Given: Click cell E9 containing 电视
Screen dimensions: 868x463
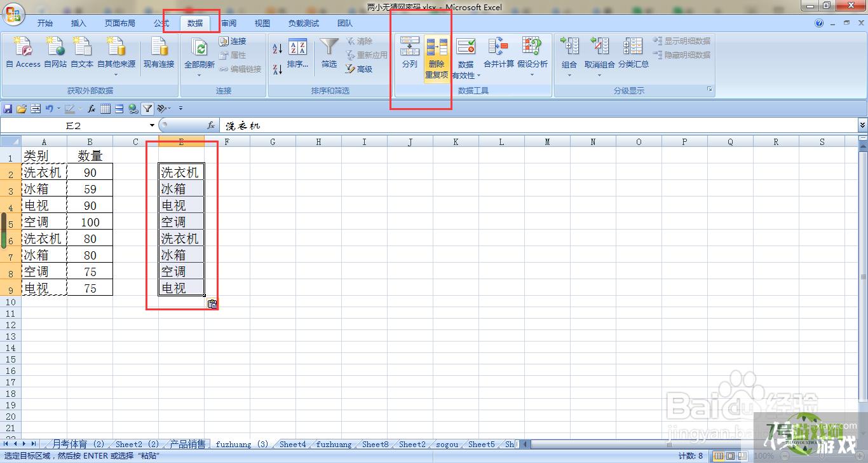Looking at the screenshot, I should coord(182,288).
